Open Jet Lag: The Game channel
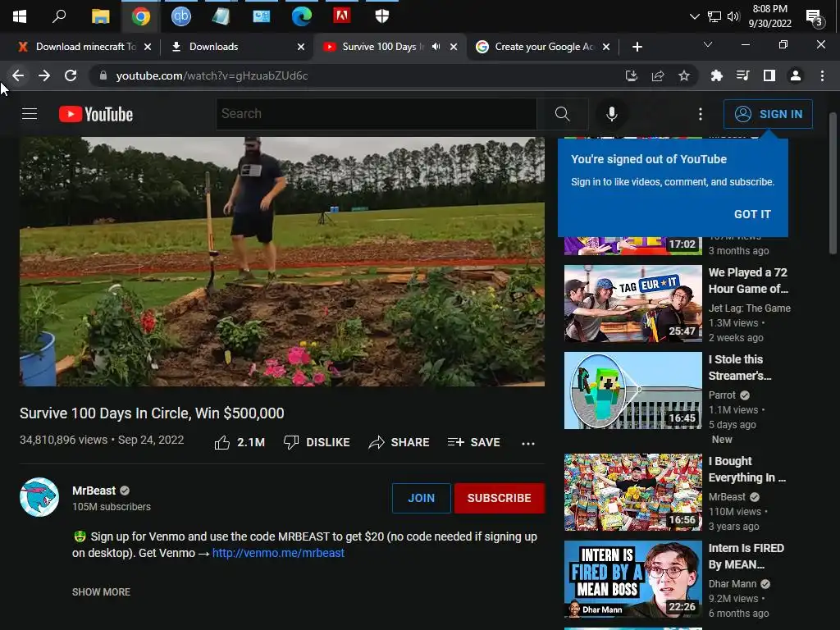This screenshot has height=630, width=840. (x=750, y=308)
